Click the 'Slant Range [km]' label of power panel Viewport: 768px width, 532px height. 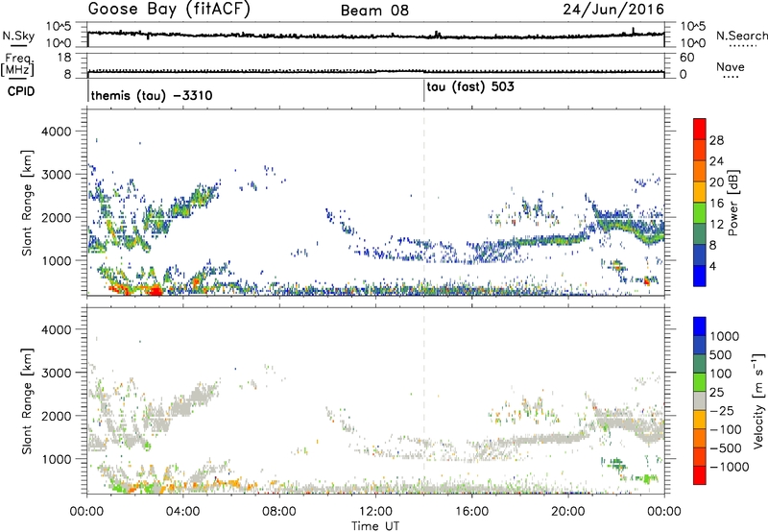pyautogui.click(x=27, y=203)
